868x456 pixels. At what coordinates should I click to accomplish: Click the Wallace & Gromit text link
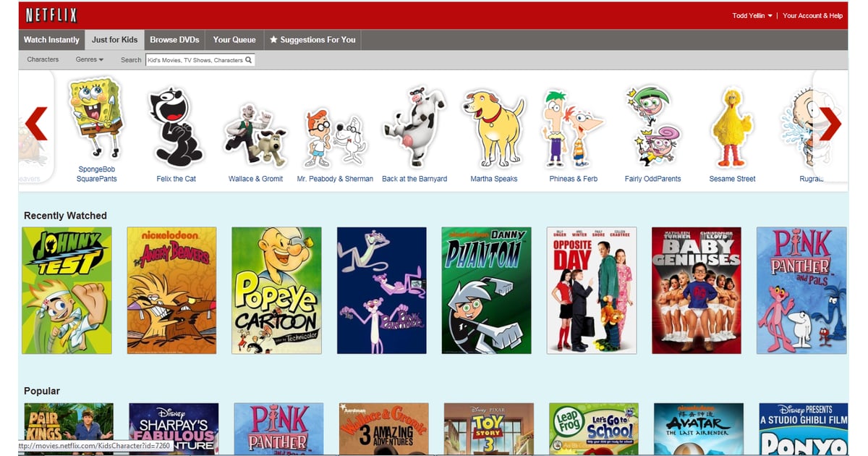click(x=255, y=179)
